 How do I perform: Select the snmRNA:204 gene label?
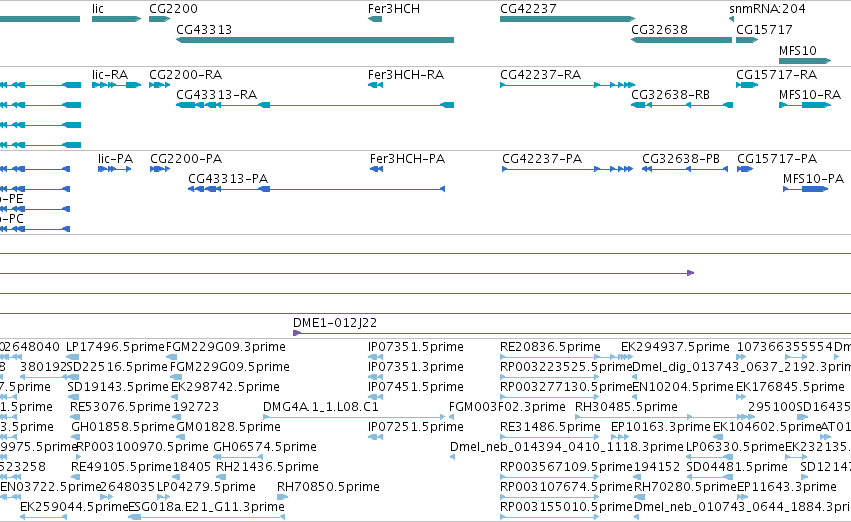(767, 9)
